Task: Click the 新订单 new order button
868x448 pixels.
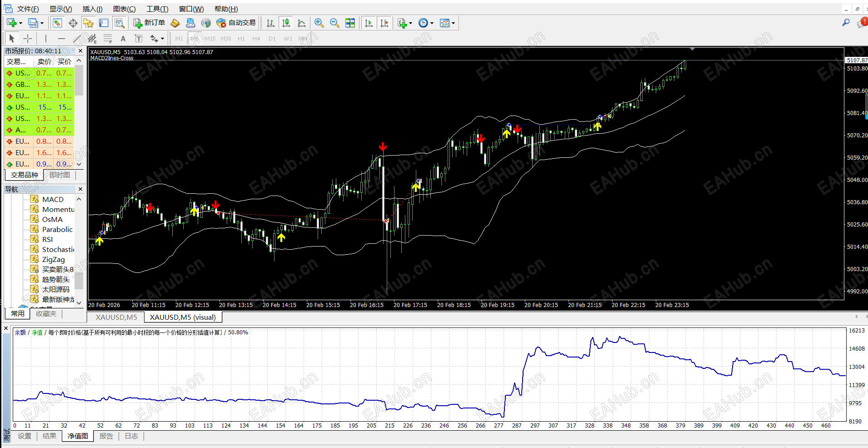Action: (150, 23)
